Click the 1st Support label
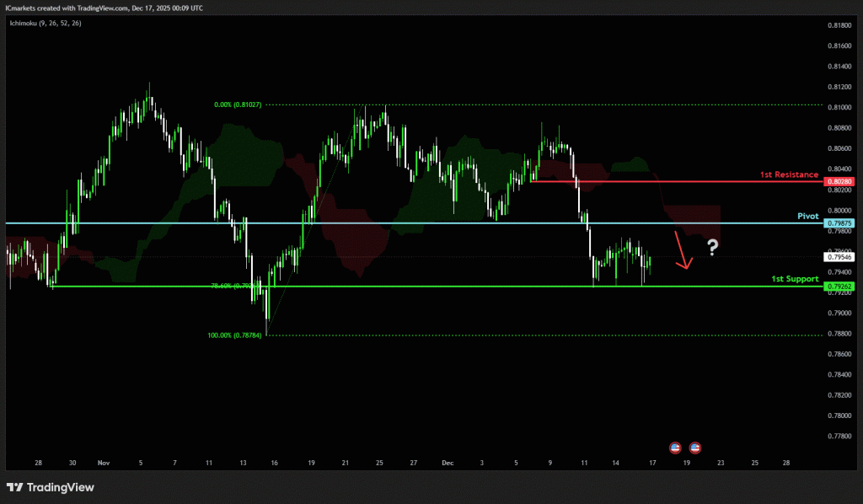Screen dimensions: 863x504 [795, 278]
